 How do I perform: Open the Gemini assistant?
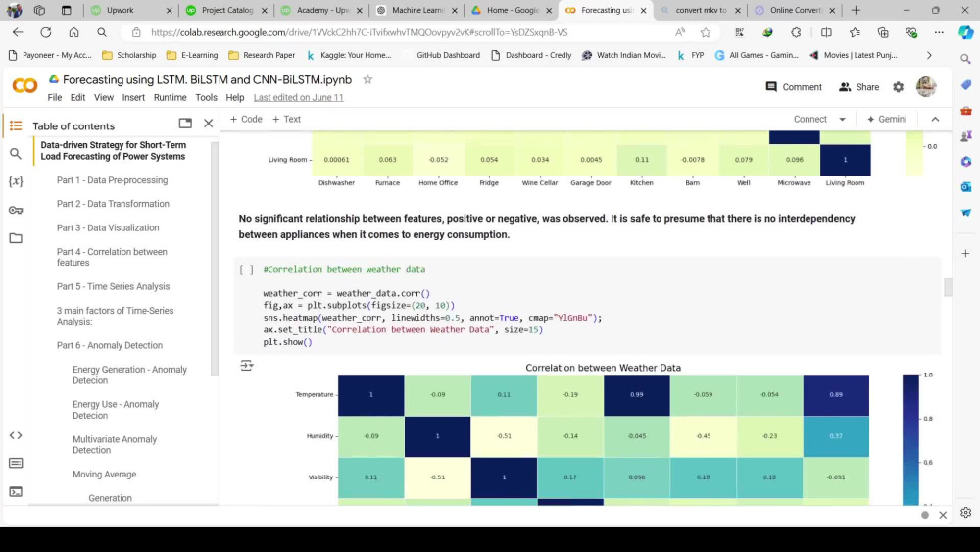tap(886, 119)
